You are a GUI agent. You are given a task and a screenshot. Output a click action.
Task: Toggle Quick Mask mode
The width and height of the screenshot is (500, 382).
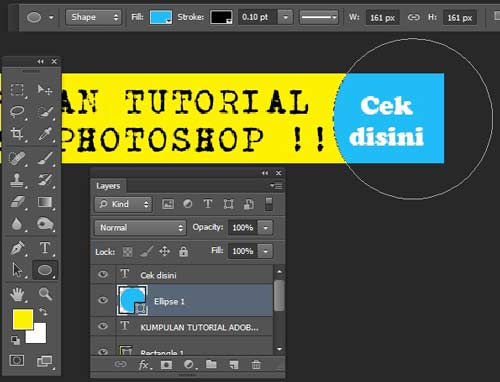pyautogui.click(x=17, y=360)
